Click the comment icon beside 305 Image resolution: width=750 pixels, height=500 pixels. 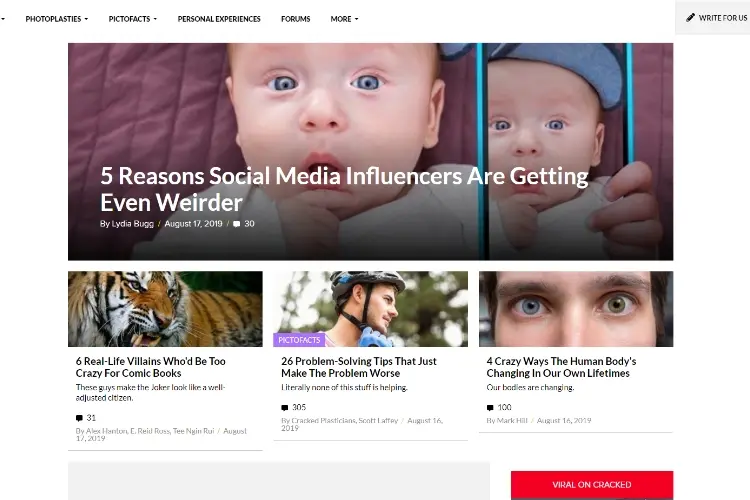[x=285, y=408]
